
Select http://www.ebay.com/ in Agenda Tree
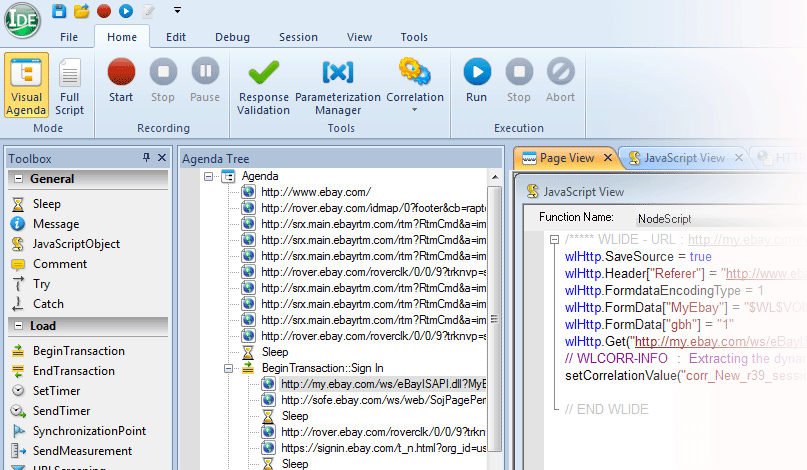click(315, 192)
